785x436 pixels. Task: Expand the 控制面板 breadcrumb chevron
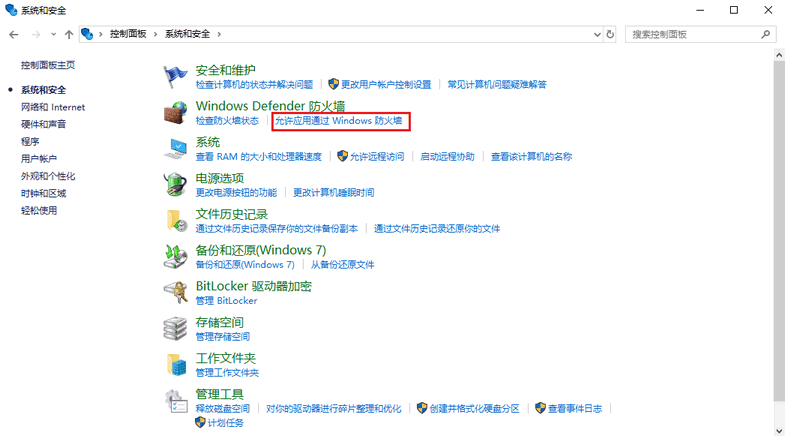(x=156, y=34)
